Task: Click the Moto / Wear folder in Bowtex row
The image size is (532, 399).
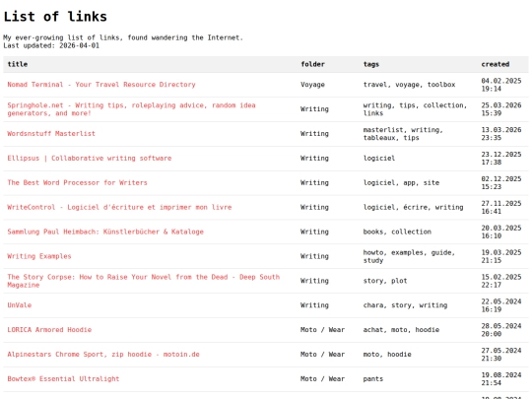Action: [x=323, y=378]
